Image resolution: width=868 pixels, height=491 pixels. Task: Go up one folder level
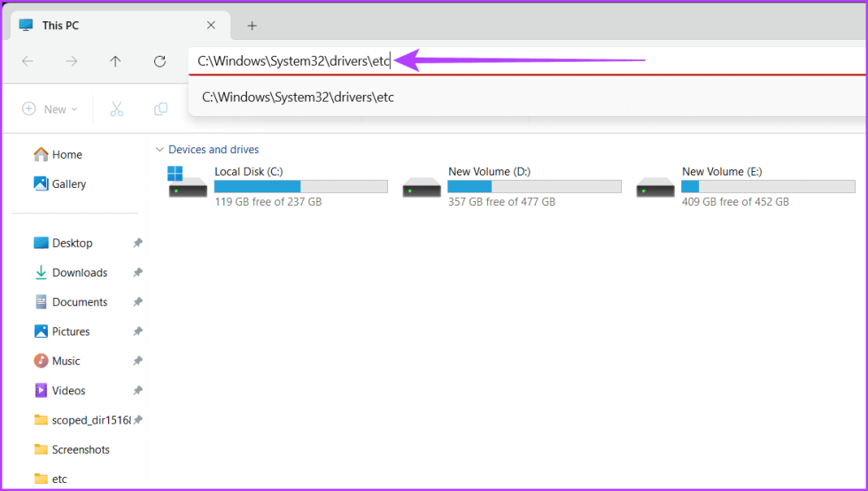tap(115, 61)
